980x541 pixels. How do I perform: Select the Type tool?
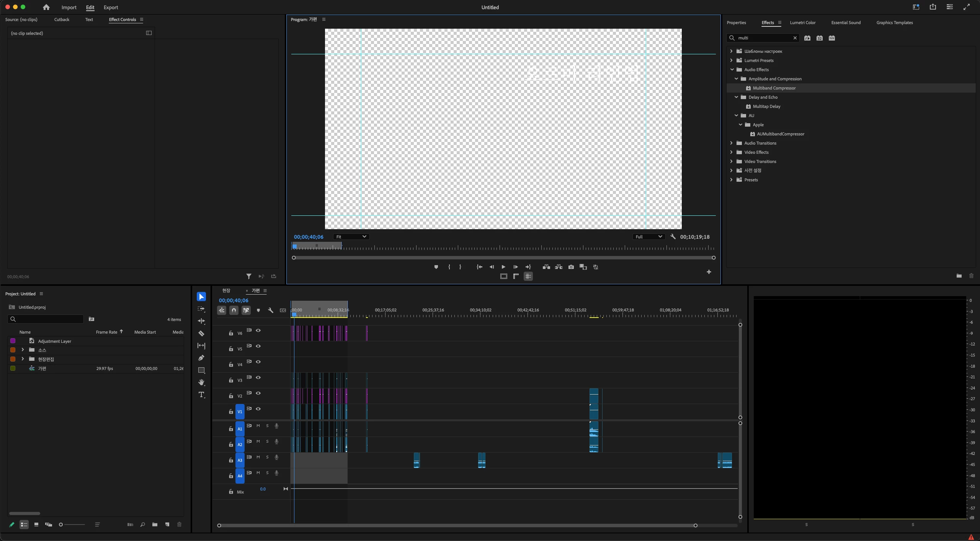pos(201,394)
